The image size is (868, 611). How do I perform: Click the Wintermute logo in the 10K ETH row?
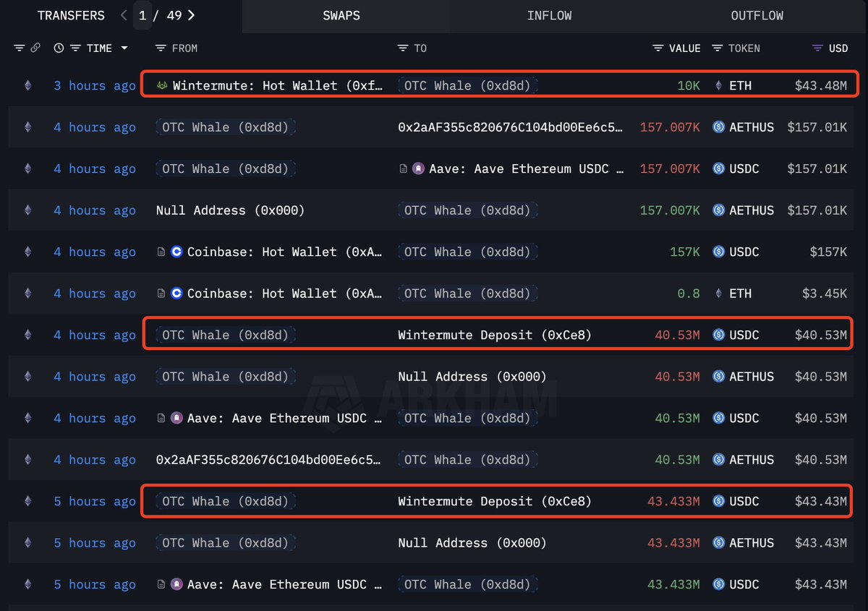tap(163, 85)
